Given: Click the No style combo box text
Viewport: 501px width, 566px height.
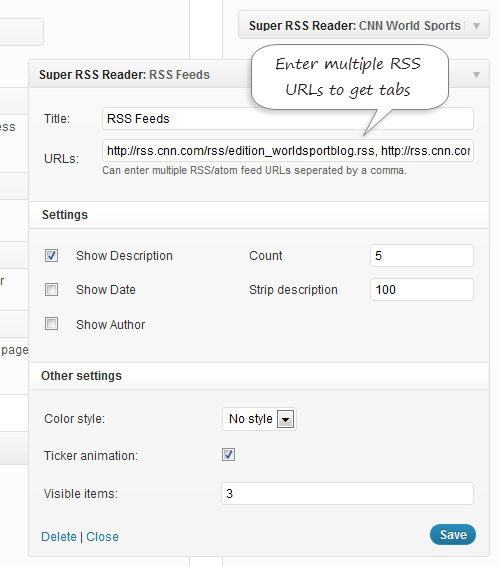Looking at the screenshot, I should [250, 419].
